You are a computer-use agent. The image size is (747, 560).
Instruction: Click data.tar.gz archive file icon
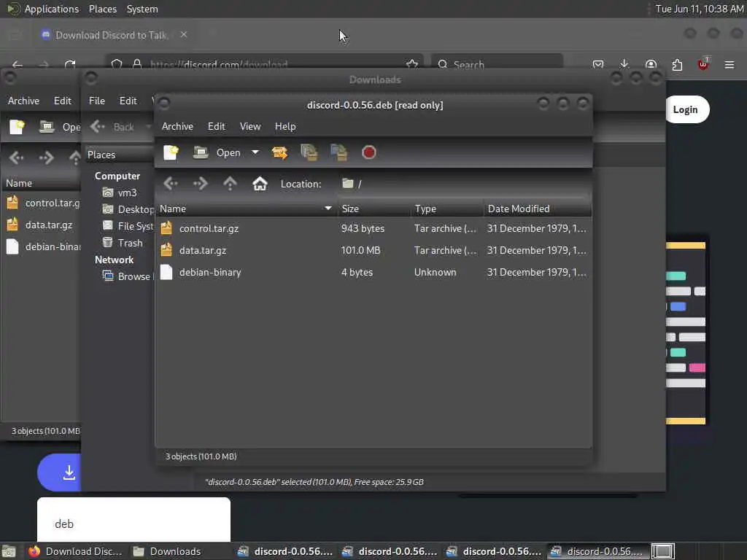point(166,250)
